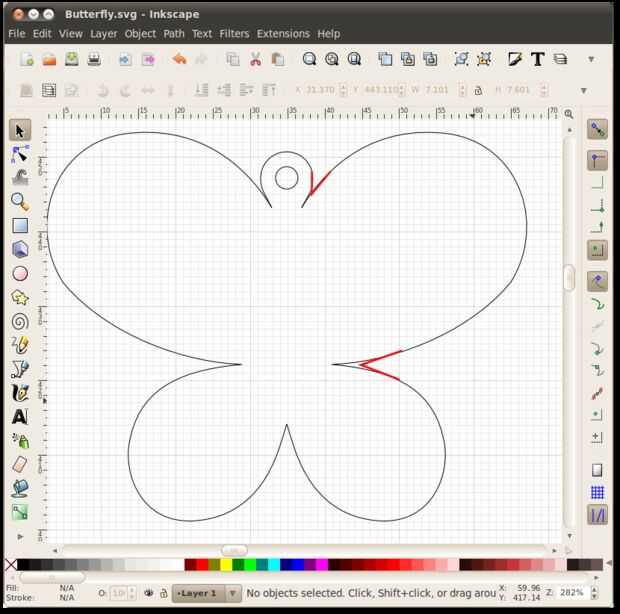Click the Duplicate object icon
This screenshot has width=620, height=614.
coord(385,59)
